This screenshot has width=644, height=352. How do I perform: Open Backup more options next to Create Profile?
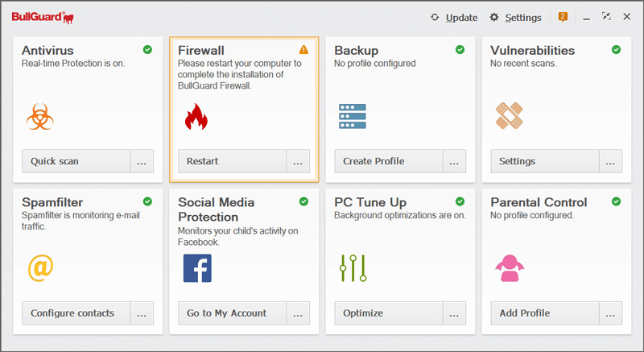tap(454, 161)
